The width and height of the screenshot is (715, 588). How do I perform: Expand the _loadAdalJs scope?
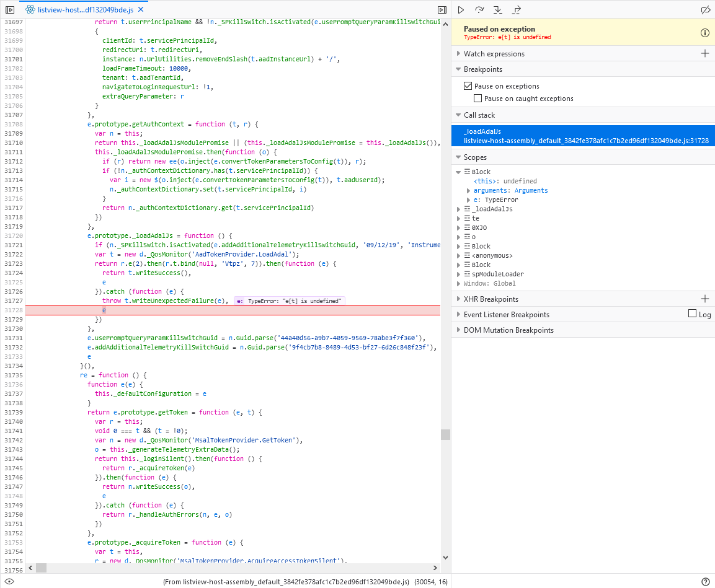click(459, 209)
